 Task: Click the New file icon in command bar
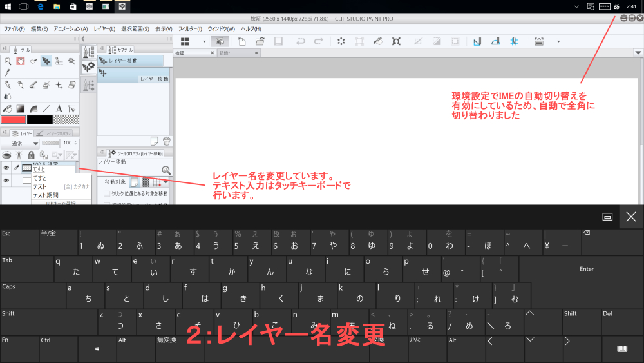(242, 41)
